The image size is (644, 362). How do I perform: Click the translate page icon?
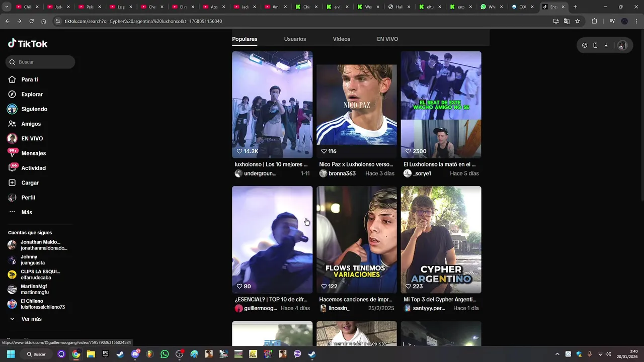tap(567, 21)
